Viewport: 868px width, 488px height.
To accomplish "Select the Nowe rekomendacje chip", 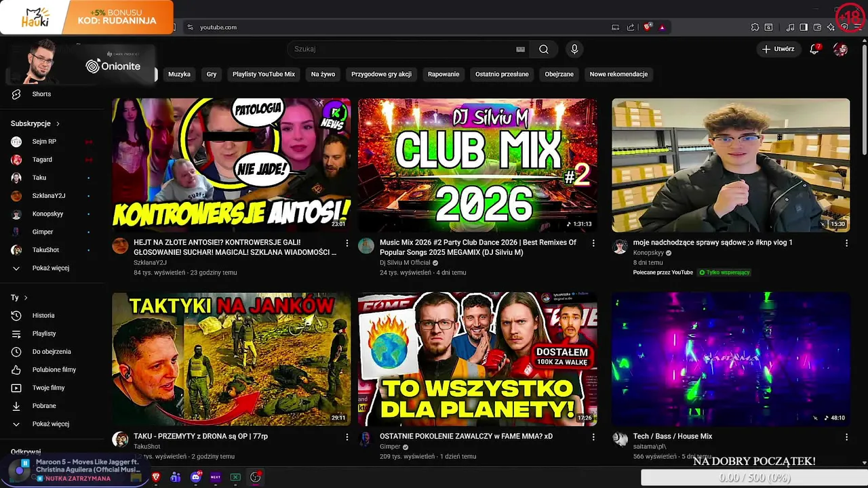I will click(618, 75).
